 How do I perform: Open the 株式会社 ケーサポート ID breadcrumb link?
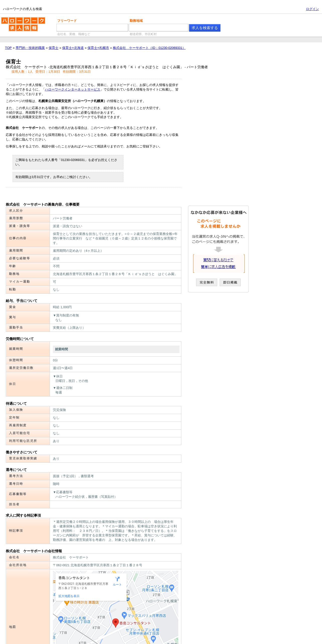click(x=149, y=48)
